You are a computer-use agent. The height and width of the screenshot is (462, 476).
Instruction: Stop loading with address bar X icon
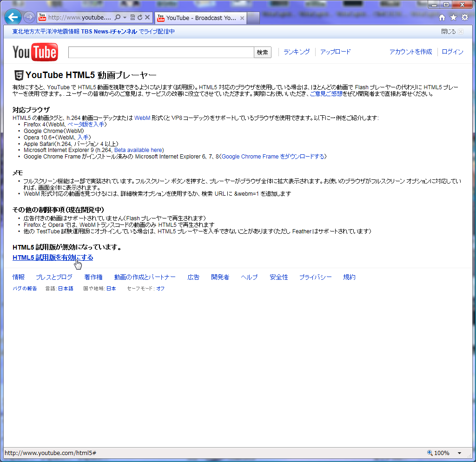coord(147,17)
